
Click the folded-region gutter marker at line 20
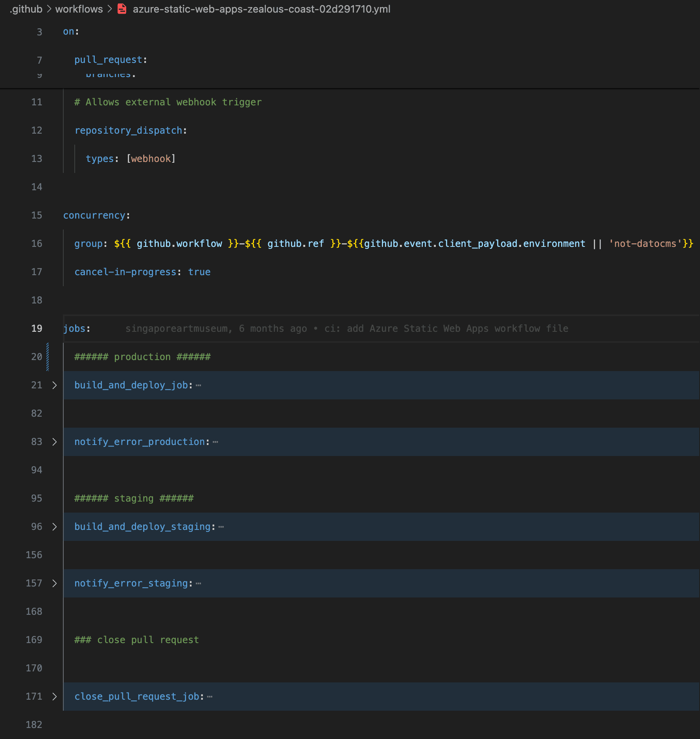tap(48, 357)
